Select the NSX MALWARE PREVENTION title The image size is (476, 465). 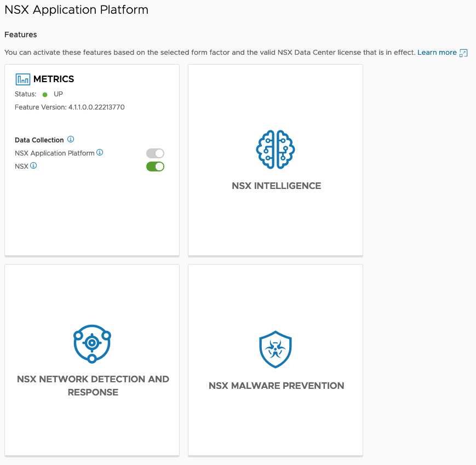pyautogui.click(x=276, y=386)
